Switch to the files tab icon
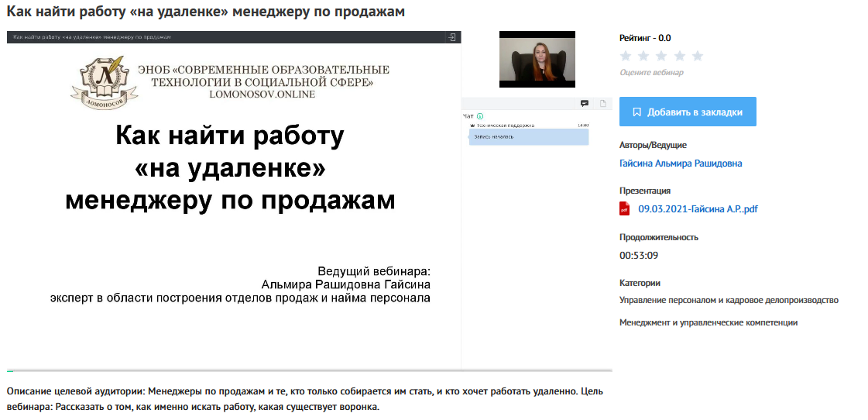 pyautogui.click(x=603, y=104)
